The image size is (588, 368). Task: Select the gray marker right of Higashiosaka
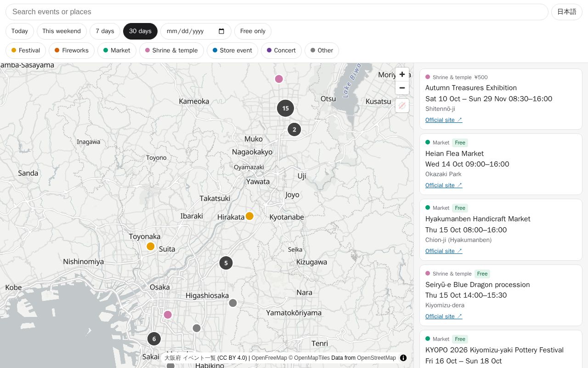point(233,303)
